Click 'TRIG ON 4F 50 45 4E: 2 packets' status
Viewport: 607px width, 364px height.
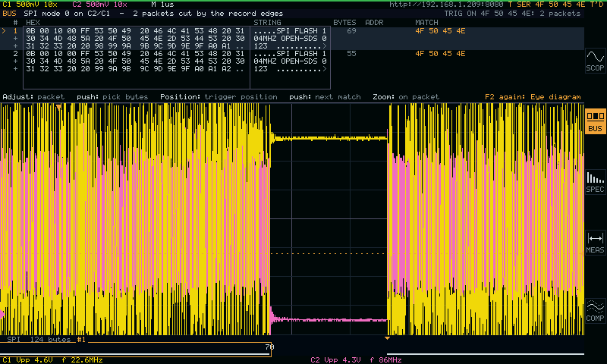pyautogui.click(x=513, y=13)
